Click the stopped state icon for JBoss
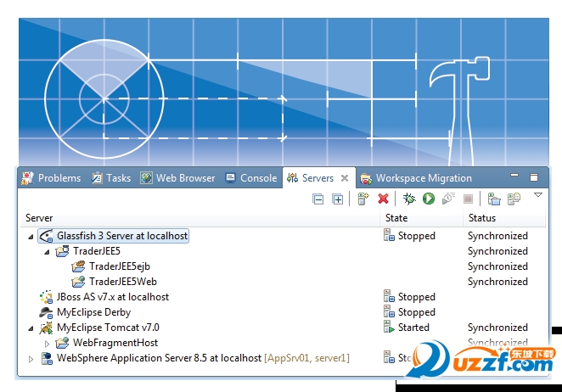562x392 pixels. point(389,296)
